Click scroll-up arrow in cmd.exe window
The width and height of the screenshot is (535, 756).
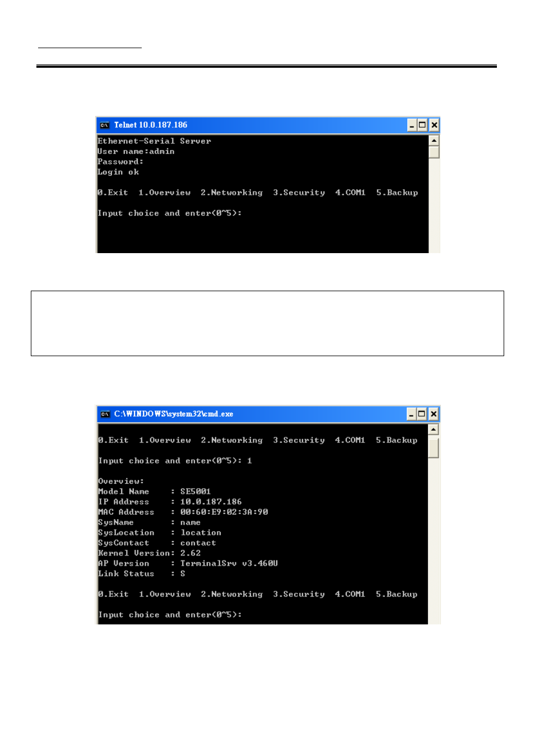(x=434, y=430)
